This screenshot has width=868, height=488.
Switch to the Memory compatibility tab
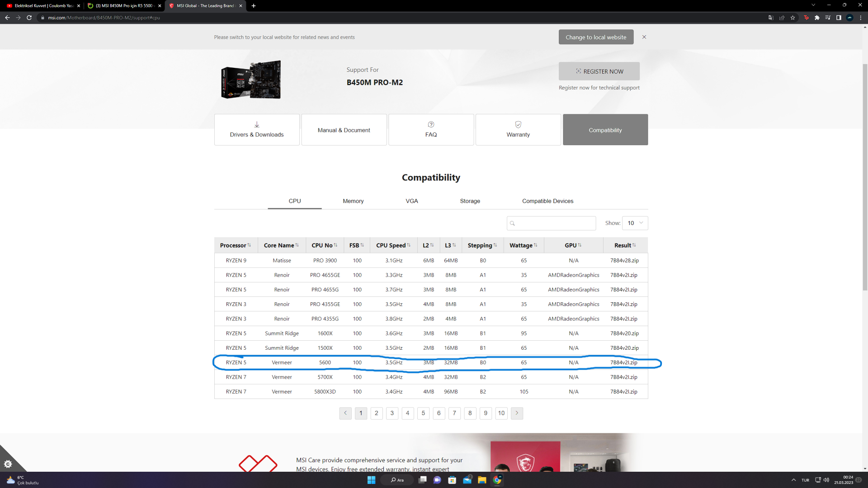tap(353, 201)
